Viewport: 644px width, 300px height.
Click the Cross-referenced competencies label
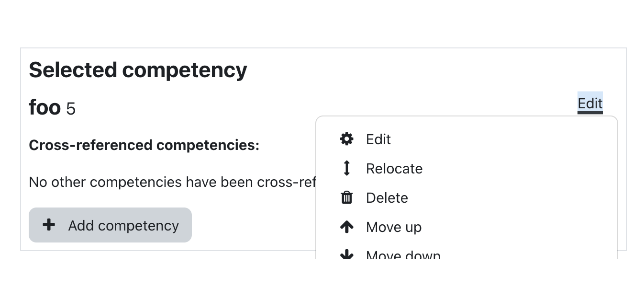pos(144,145)
